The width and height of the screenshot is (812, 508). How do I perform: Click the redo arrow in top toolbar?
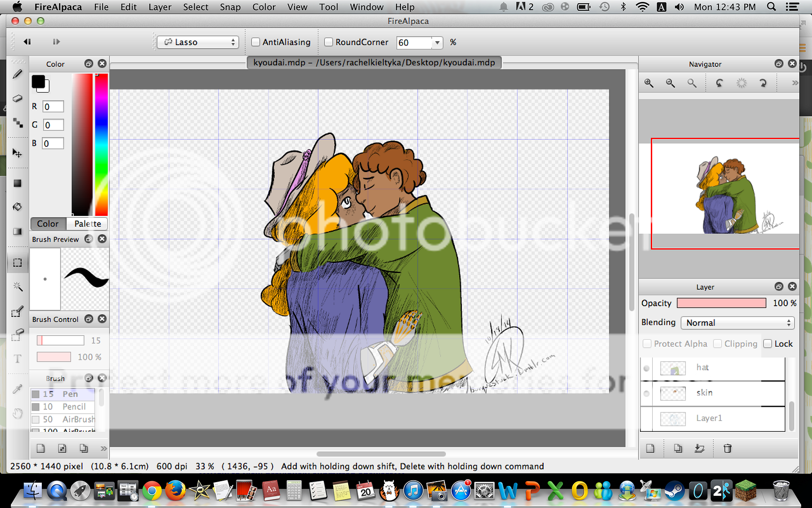(56, 42)
